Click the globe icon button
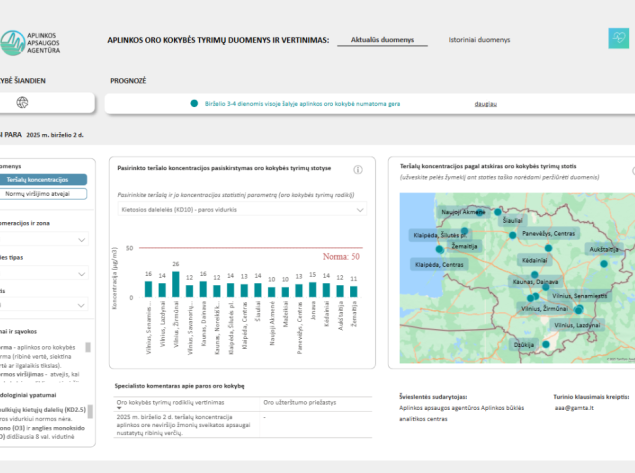 pyautogui.click(x=22, y=102)
